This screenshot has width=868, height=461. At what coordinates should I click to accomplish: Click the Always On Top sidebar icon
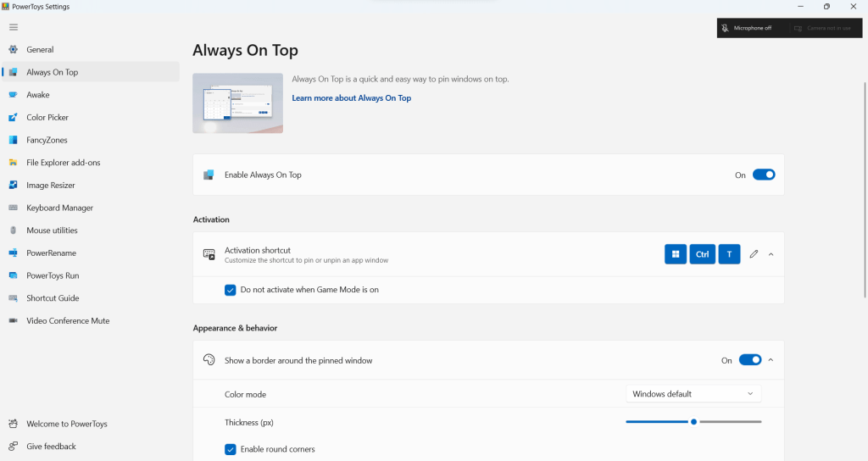[x=14, y=72]
